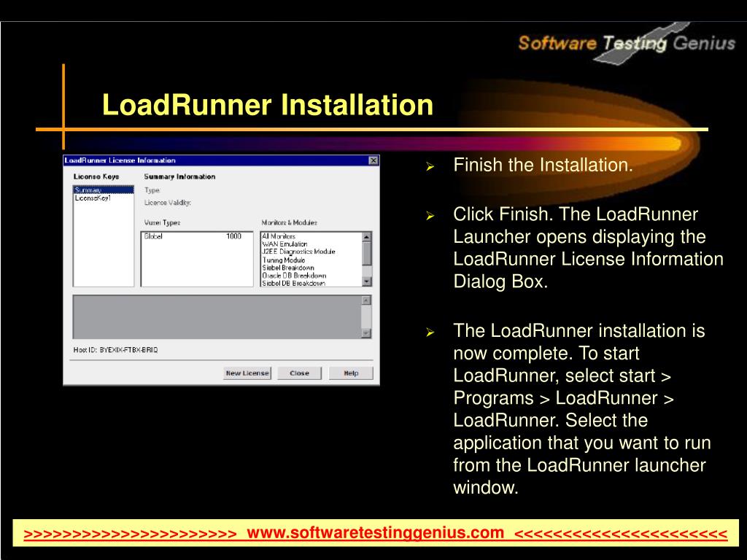The height and width of the screenshot is (560, 747).
Task: Select Summary in License Keys list
Action: pos(104,190)
